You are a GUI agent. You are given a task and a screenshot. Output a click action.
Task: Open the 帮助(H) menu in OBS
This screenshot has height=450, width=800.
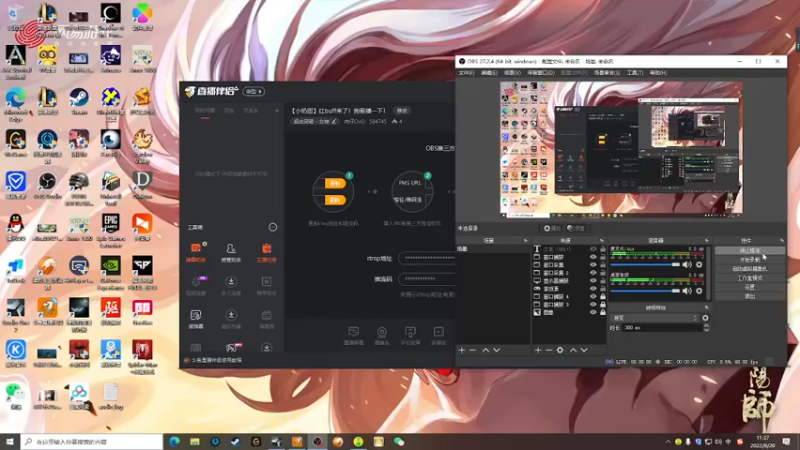coord(658,73)
